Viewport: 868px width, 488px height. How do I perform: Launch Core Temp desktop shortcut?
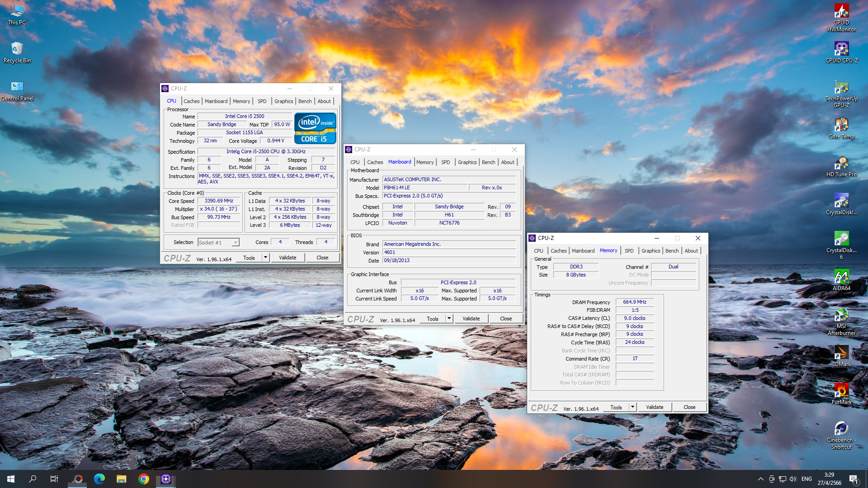(841, 126)
